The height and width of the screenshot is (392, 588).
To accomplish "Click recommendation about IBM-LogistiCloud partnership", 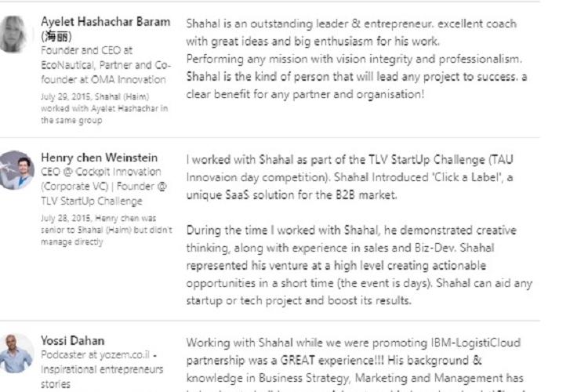I will pos(354,365).
